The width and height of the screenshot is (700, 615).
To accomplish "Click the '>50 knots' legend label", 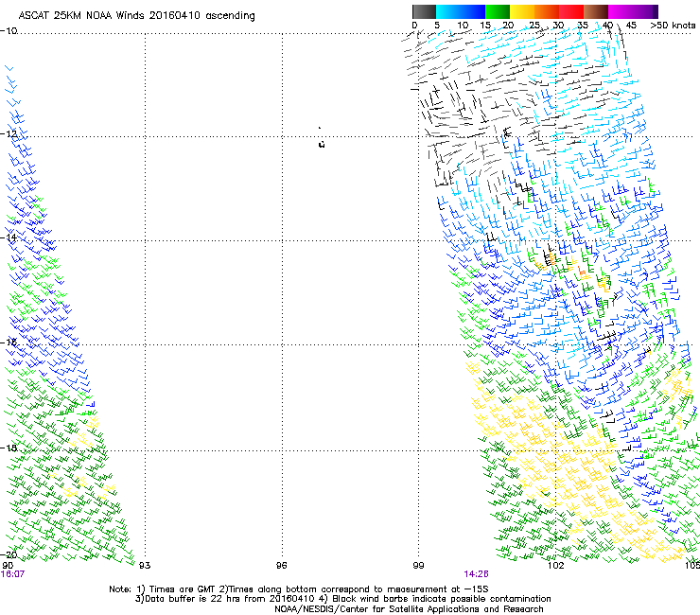I will coord(673,25).
